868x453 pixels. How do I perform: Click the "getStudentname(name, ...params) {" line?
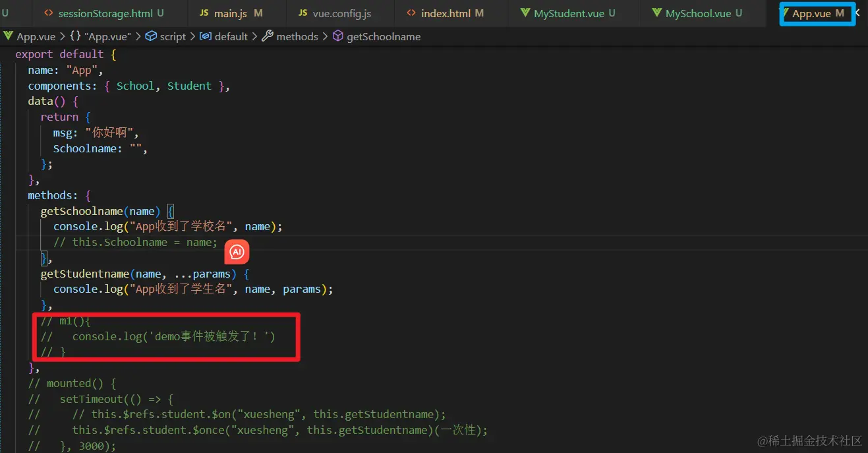click(145, 274)
